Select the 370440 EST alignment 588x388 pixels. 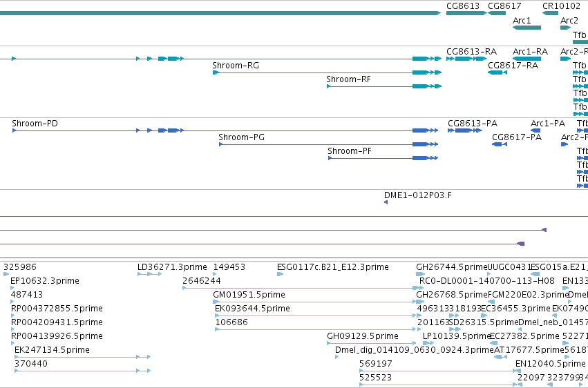click(82, 371)
